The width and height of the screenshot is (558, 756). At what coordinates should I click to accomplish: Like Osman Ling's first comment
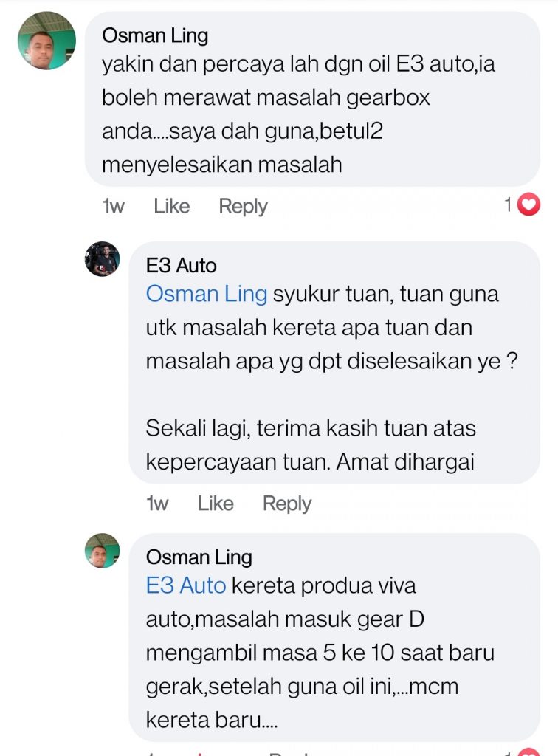[171, 207]
